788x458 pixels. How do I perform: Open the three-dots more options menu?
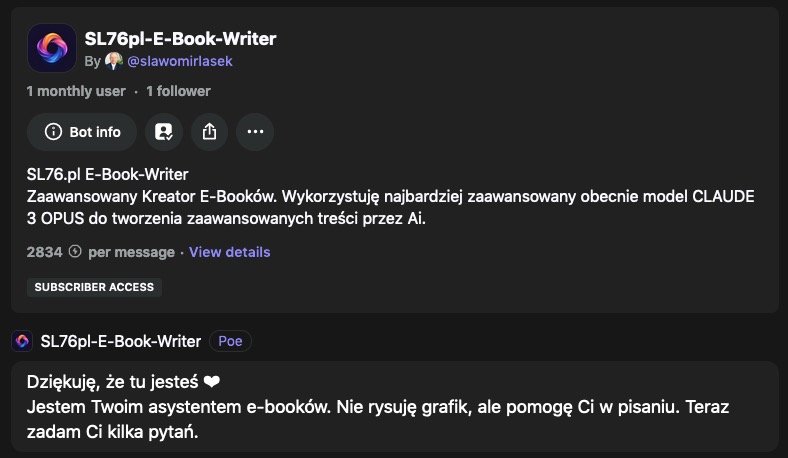pos(255,132)
